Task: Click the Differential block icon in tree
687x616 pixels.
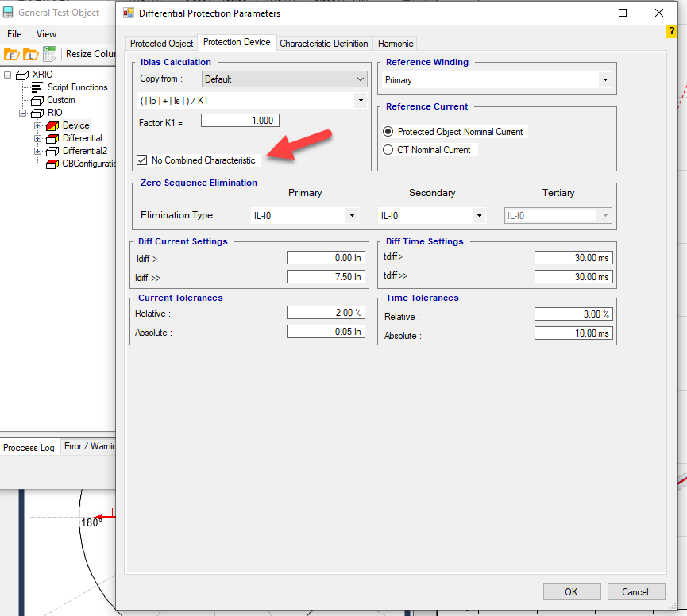Action: click(x=52, y=138)
